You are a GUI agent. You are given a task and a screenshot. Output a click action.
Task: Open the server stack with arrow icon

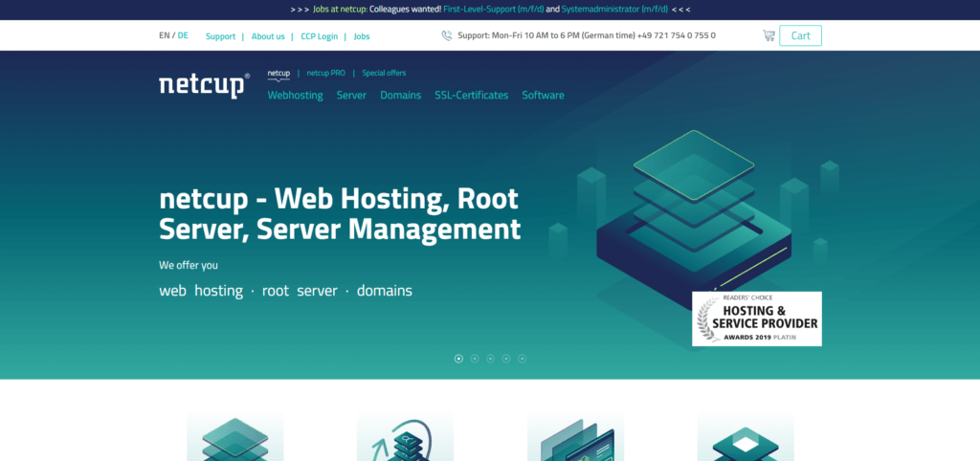[405, 437]
